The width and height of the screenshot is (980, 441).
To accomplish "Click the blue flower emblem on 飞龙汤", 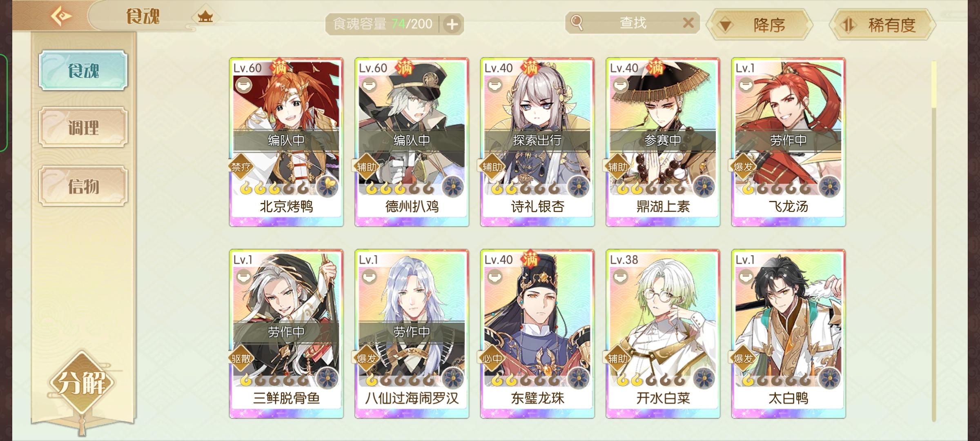I will pyautogui.click(x=829, y=187).
